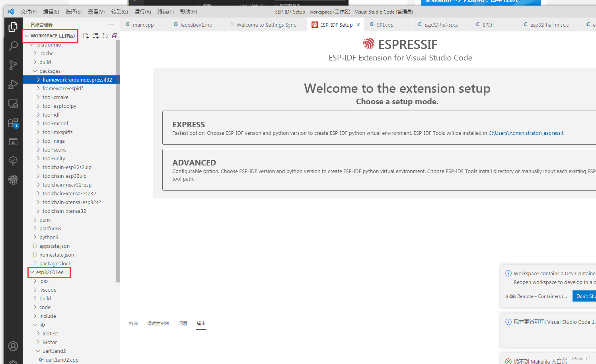
Task: Open the 转到(G) menu
Action: click(119, 12)
